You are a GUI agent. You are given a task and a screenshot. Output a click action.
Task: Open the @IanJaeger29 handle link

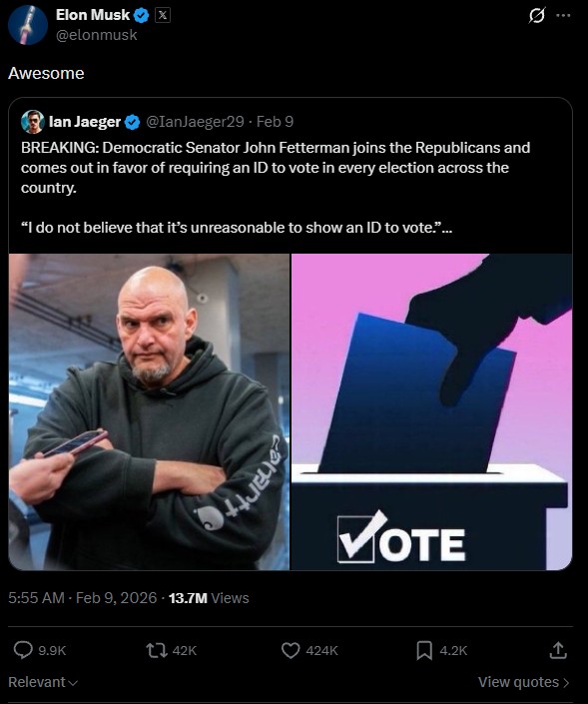196,122
